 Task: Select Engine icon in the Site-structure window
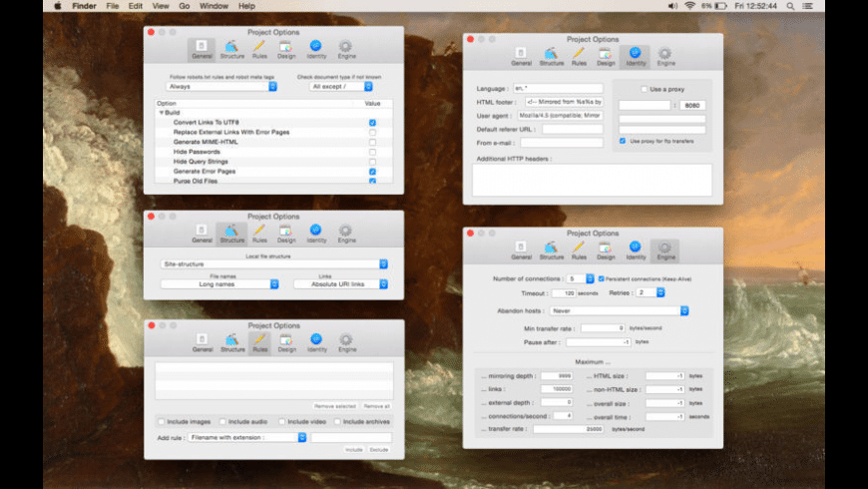point(346,234)
